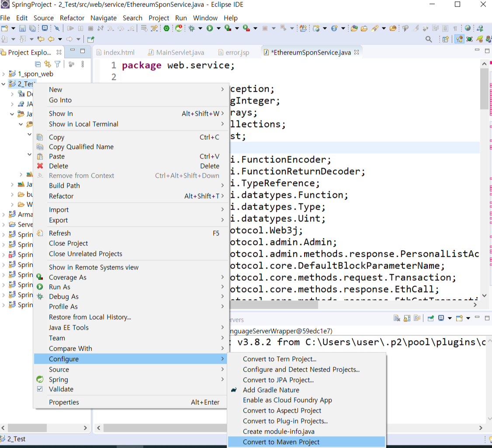Start debugging with the bug icon

point(191,28)
